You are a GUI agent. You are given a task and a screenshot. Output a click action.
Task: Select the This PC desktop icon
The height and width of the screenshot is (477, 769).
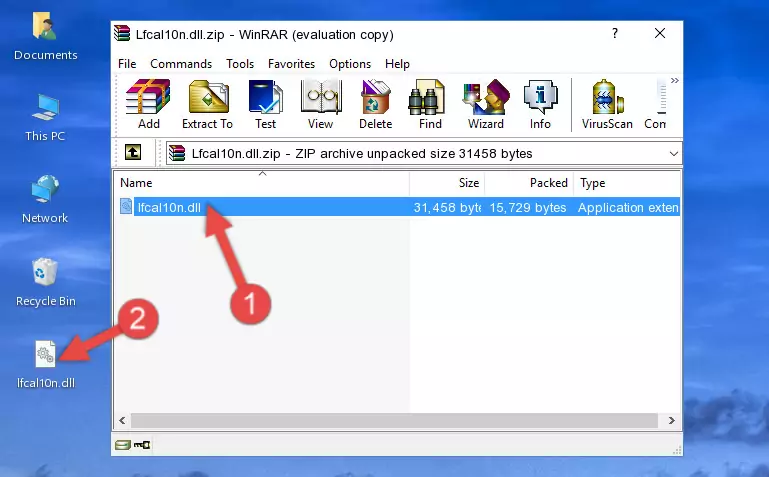[x=45, y=117]
